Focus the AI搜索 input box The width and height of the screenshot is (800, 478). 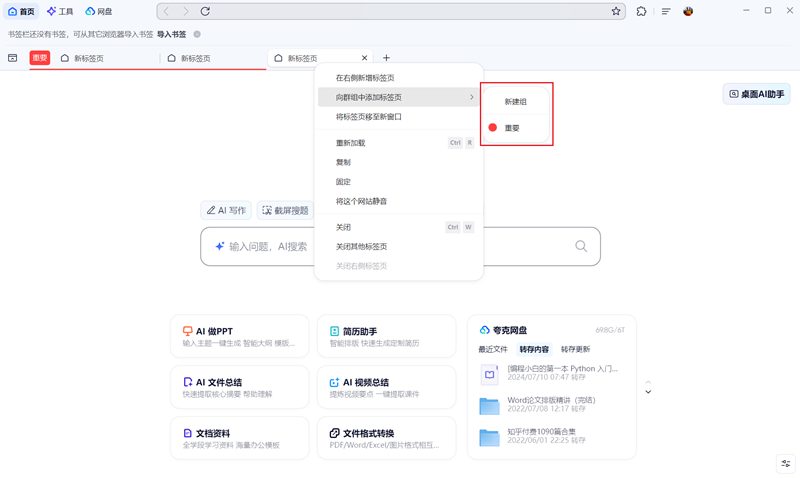click(x=400, y=246)
